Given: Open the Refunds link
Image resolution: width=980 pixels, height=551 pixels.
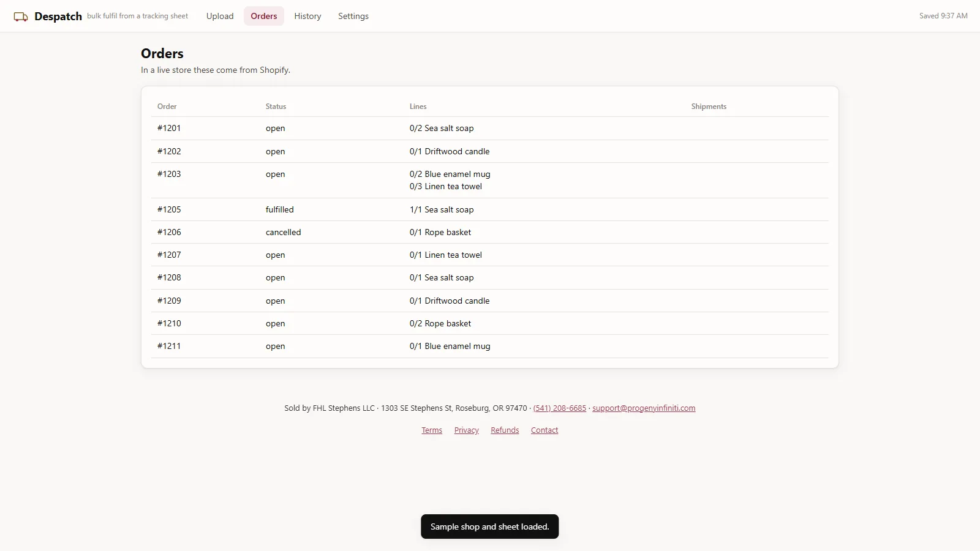Looking at the screenshot, I should [505, 430].
